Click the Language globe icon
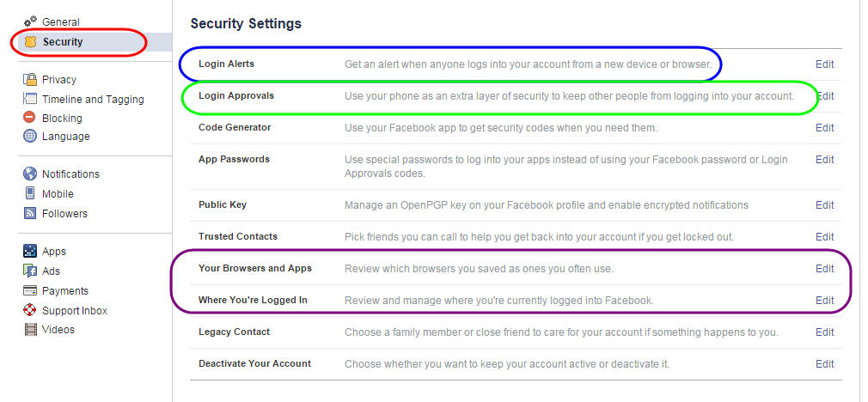 (x=30, y=136)
